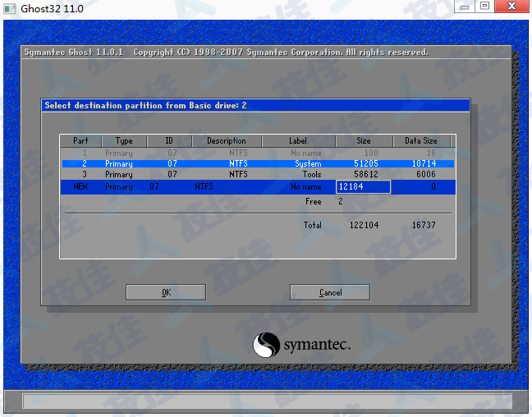Image resolution: width=532 pixels, height=417 pixels.
Task: Close the Ghost32 window
Action: (511, 6)
